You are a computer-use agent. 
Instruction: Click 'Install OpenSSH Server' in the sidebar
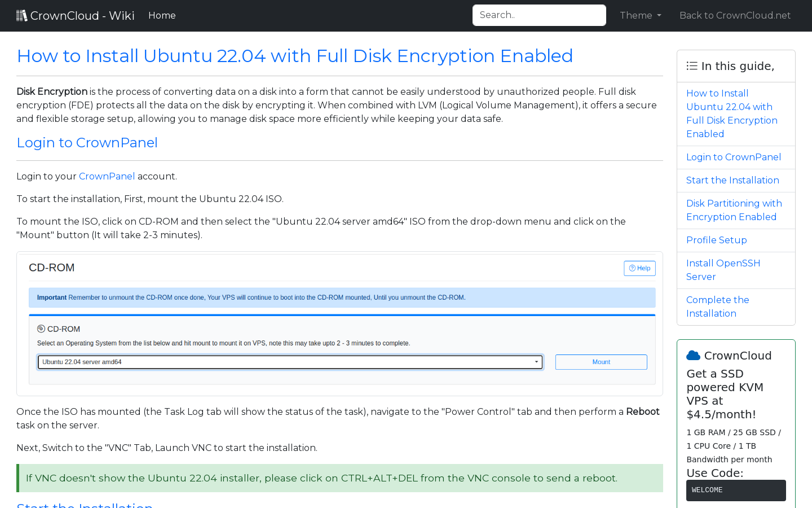(723, 270)
